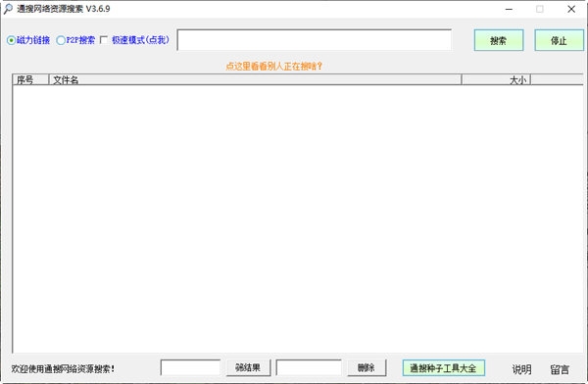The height and width of the screenshot is (384, 588).
Task: Apply filter with the 筛结果 button
Action: tap(248, 367)
